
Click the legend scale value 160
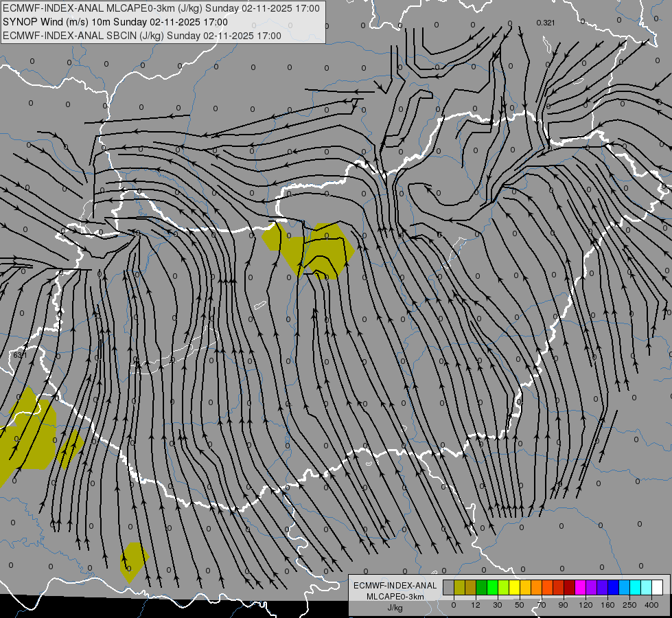(x=607, y=605)
